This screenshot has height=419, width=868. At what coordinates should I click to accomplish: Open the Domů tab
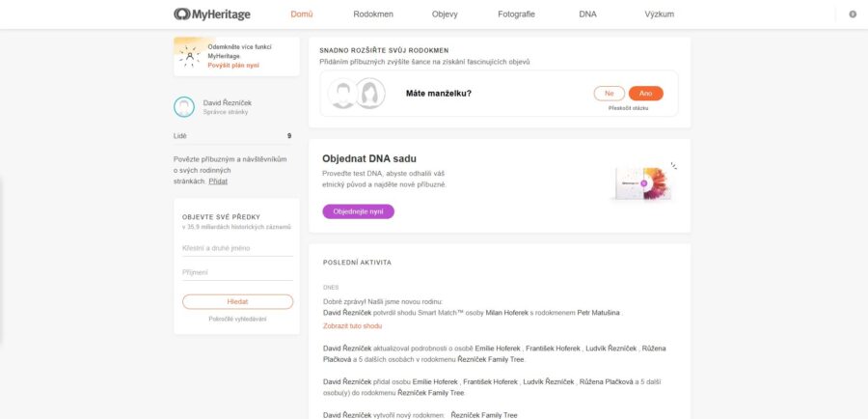click(x=302, y=14)
